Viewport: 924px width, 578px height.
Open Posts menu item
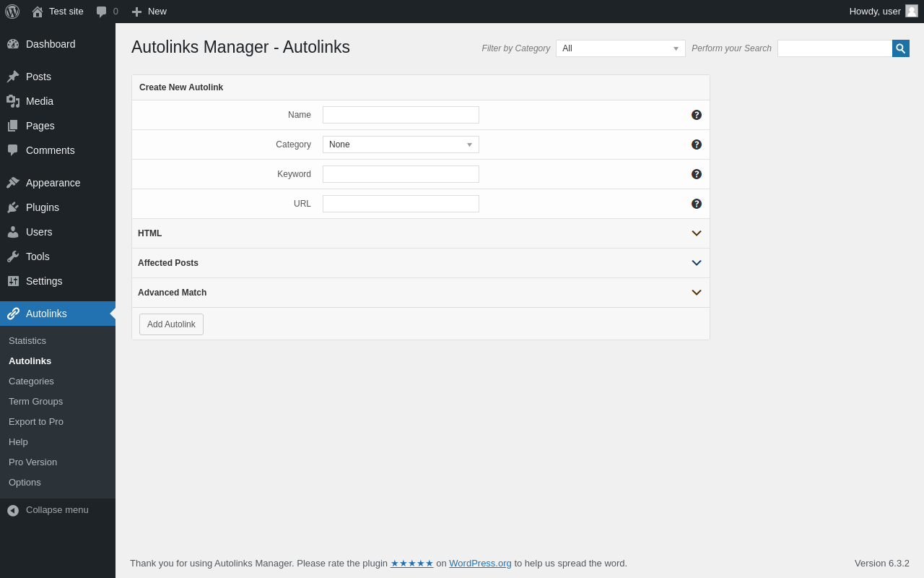58,77
